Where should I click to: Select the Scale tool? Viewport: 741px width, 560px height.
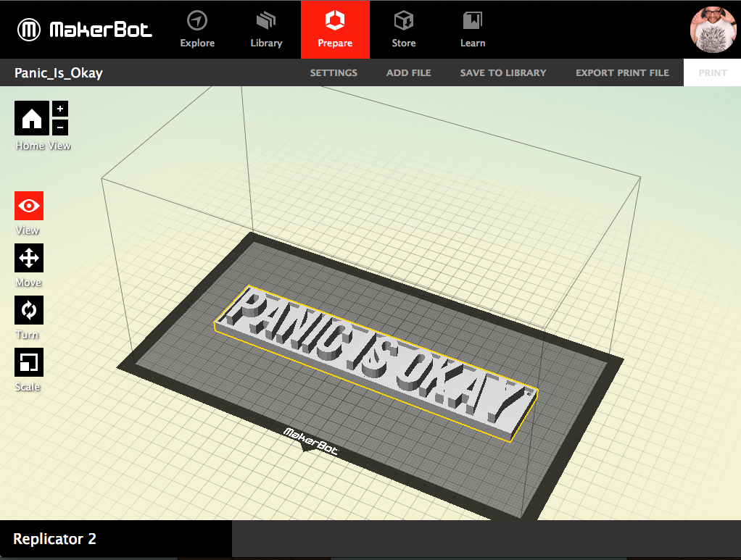[x=29, y=362]
